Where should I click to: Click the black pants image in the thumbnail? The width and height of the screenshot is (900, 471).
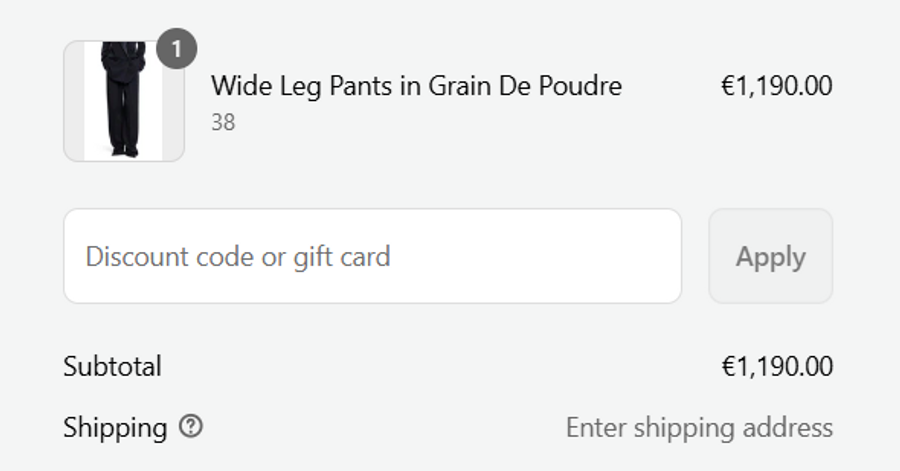click(x=124, y=100)
